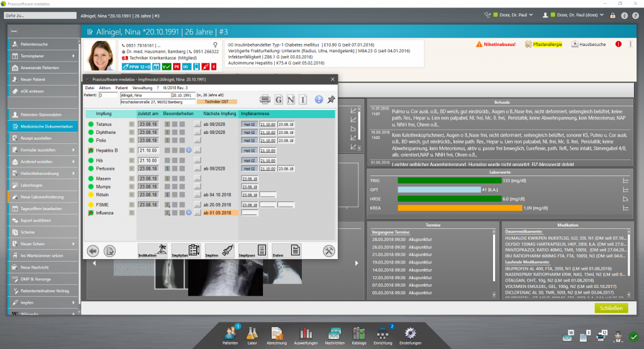
Task: Click the Impfen syringe button
Action: (219, 250)
